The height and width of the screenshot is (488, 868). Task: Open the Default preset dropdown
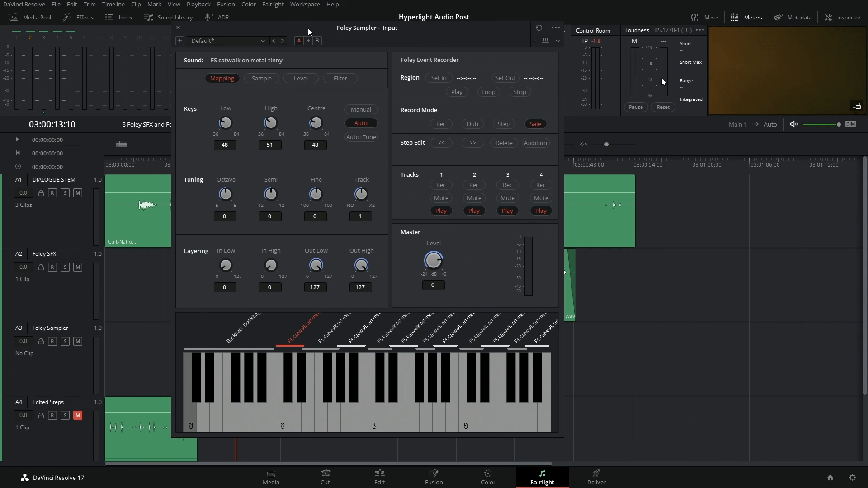point(227,41)
